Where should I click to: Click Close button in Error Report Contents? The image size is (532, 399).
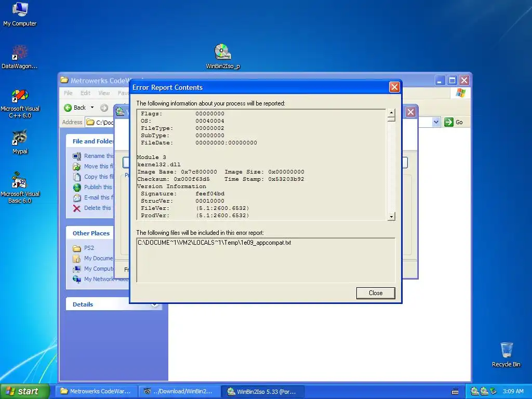pos(376,293)
